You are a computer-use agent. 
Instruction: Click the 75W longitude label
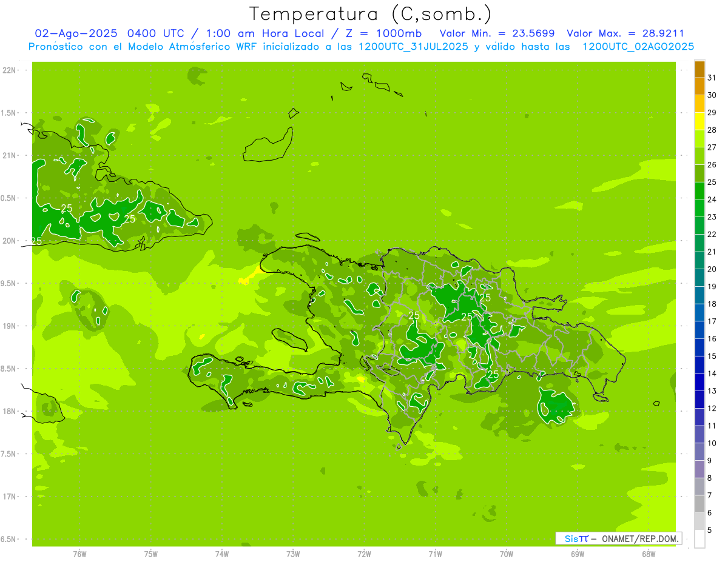point(151,554)
